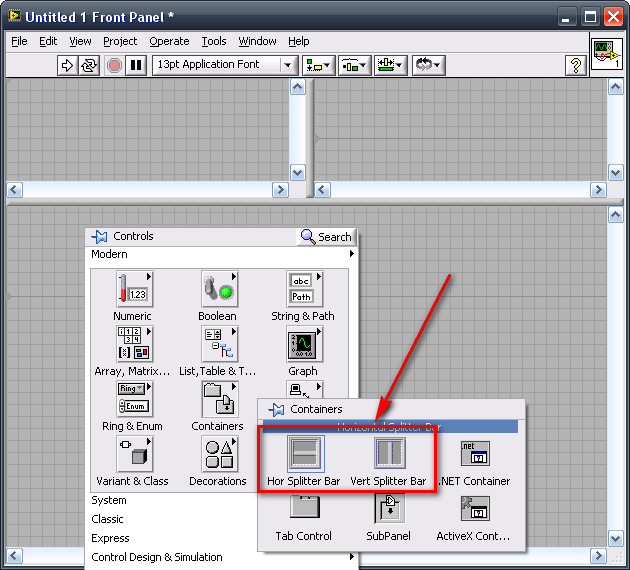Open the Operate menu
This screenshot has width=630, height=570.
point(169,41)
